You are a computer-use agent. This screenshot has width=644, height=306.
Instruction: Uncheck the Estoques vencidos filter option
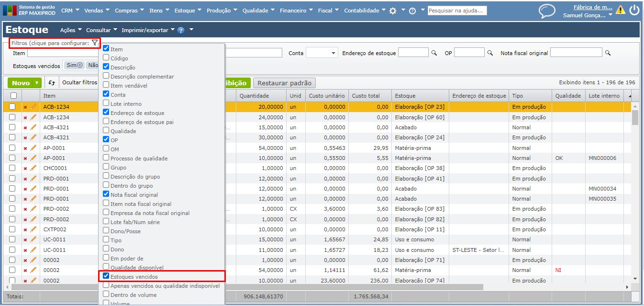[106, 276]
